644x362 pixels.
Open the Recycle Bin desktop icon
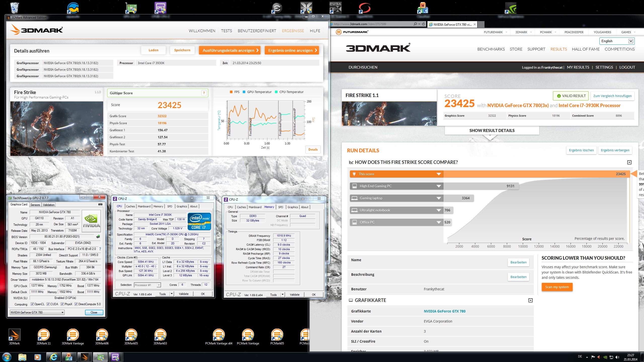coord(15,8)
